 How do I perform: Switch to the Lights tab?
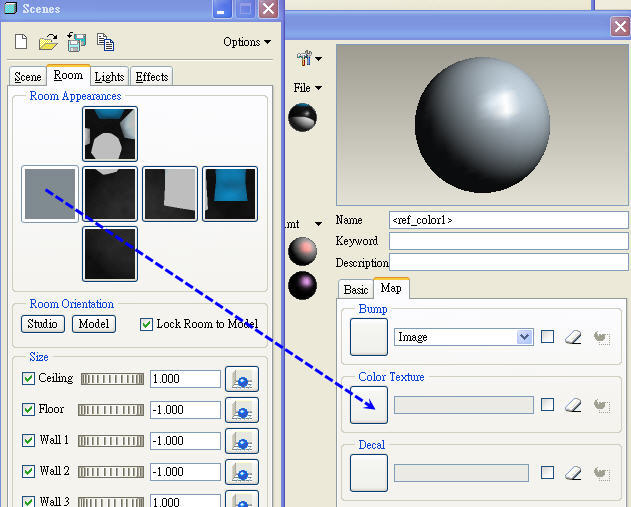(x=109, y=76)
